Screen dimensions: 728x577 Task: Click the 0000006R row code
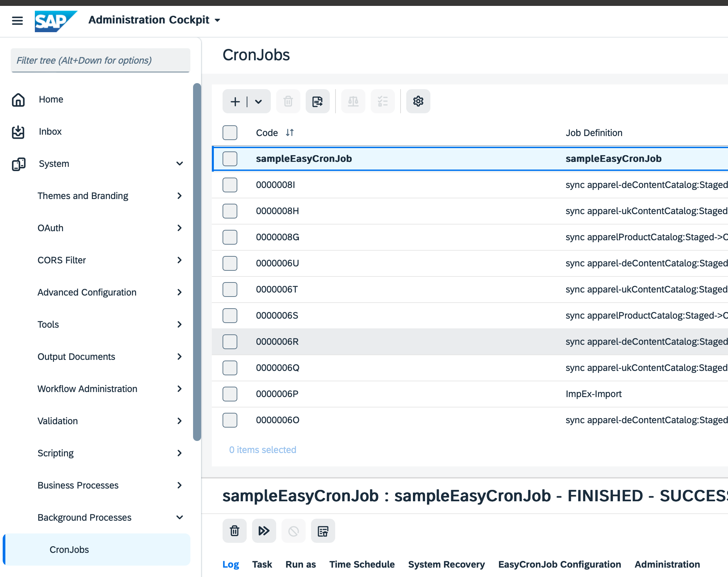(277, 342)
